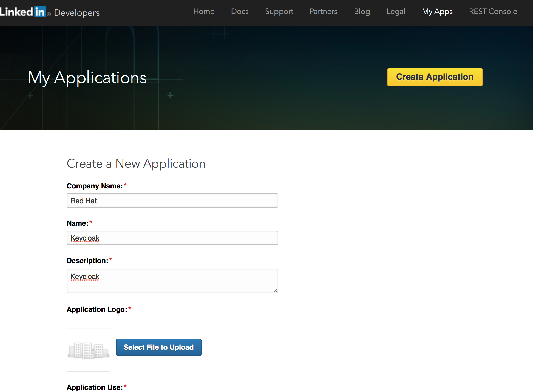Viewport: 533px width, 392px height.
Task: Click the Create a New Application heading
Action: 136,163
